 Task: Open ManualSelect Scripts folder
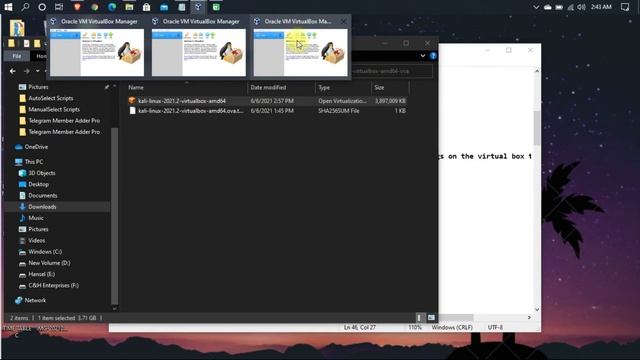pos(54,109)
